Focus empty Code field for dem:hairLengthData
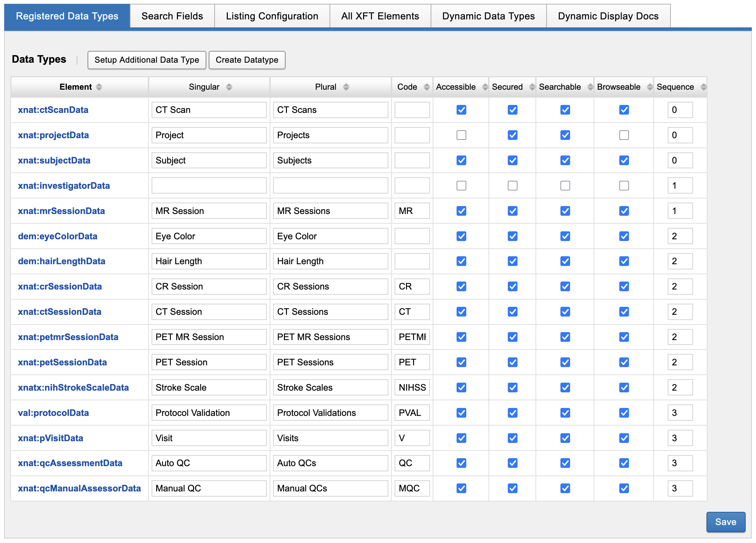The image size is (756, 543). (x=412, y=261)
